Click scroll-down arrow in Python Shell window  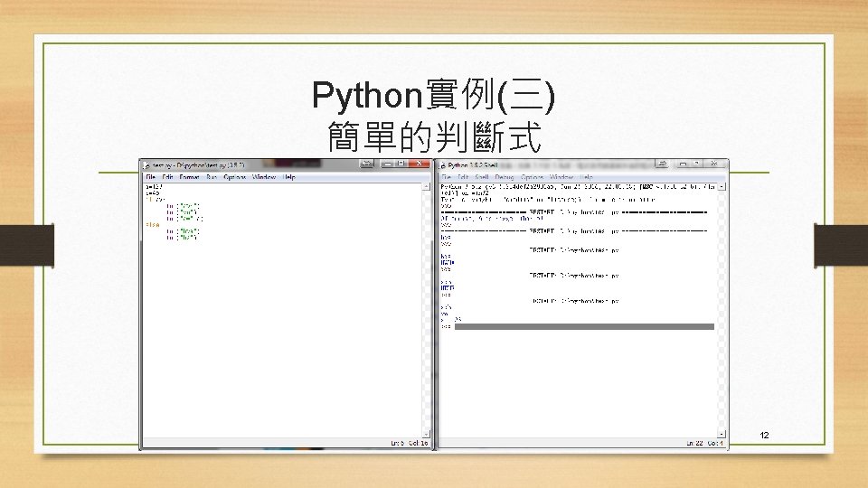tap(722, 435)
